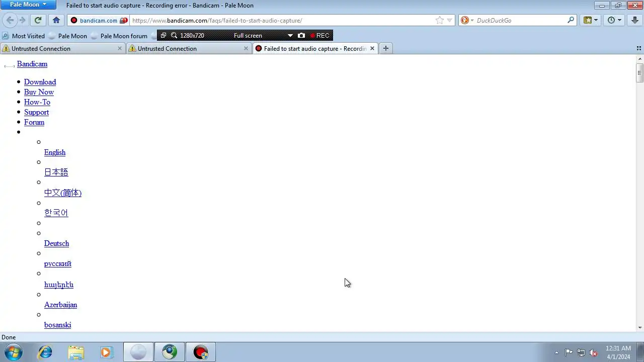
Task: Click the DuckDuckGo search box
Action: point(520,21)
